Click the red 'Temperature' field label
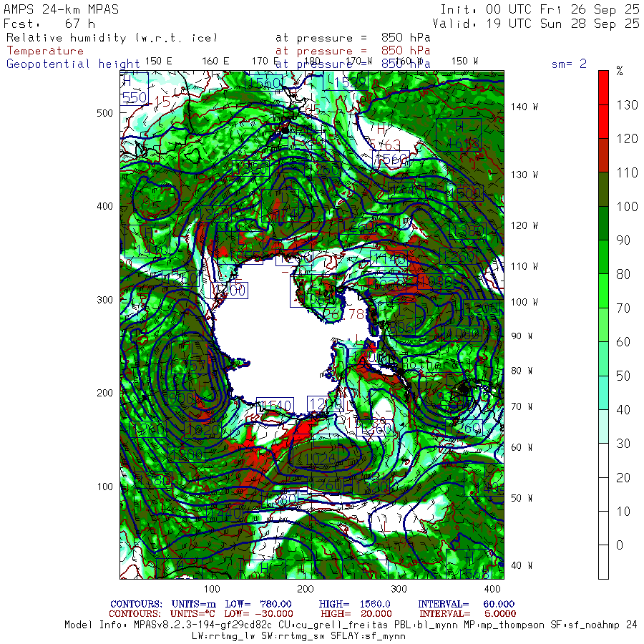Viewport: 644px width, 644px height. click(x=45, y=51)
